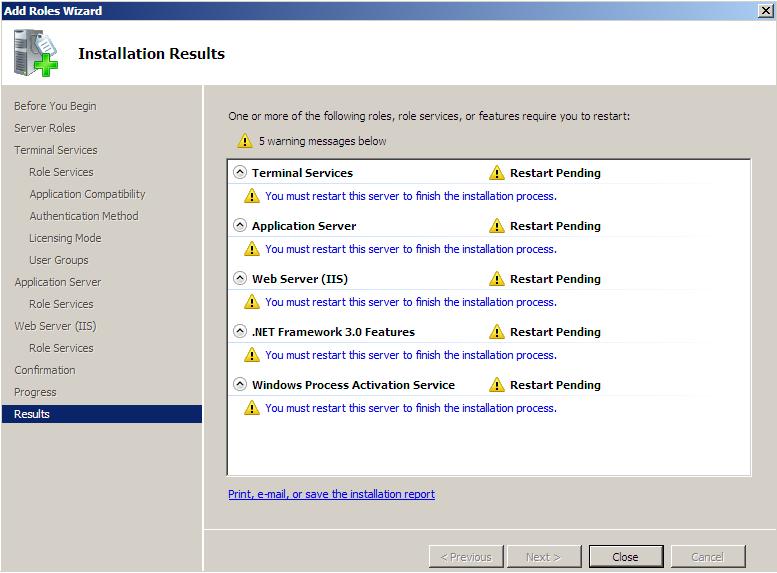Select Application Server in the sidebar
777x573 pixels.
[57, 282]
